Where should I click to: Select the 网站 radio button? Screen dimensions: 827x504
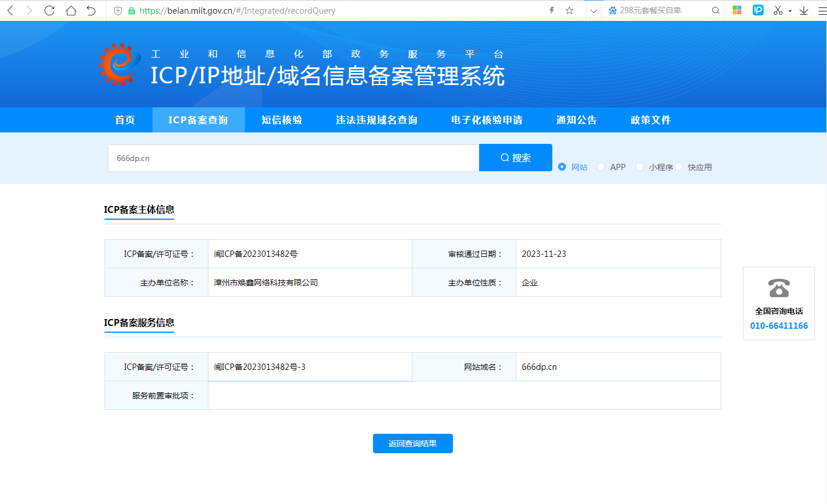tap(562, 167)
